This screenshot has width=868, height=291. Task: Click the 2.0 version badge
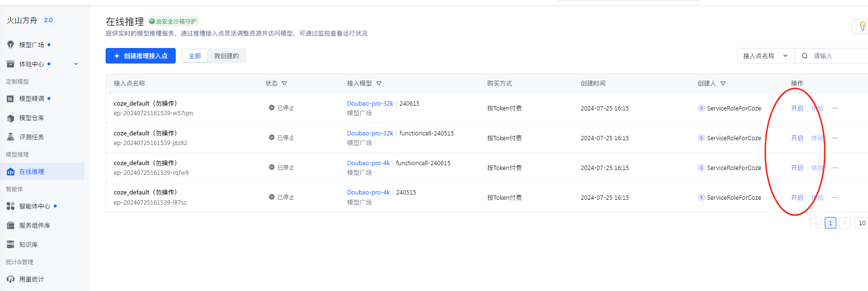(x=48, y=20)
